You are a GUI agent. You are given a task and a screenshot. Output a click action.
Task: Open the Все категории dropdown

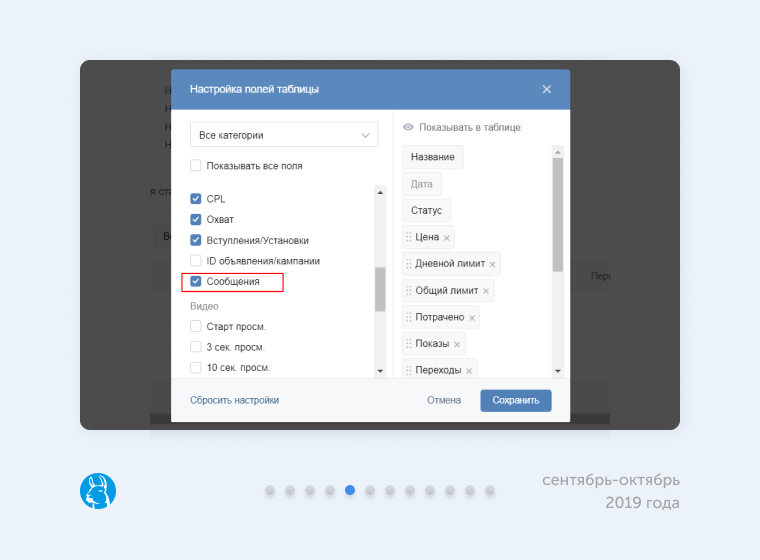click(x=284, y=134)
